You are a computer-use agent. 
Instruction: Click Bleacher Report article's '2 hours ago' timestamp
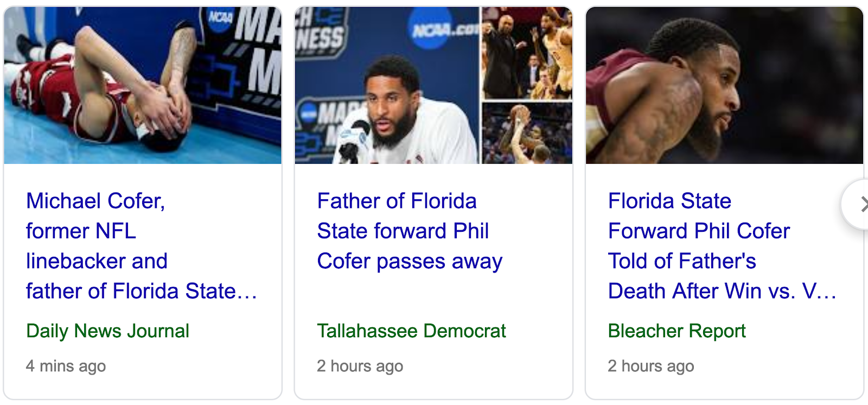coord(651,365)
